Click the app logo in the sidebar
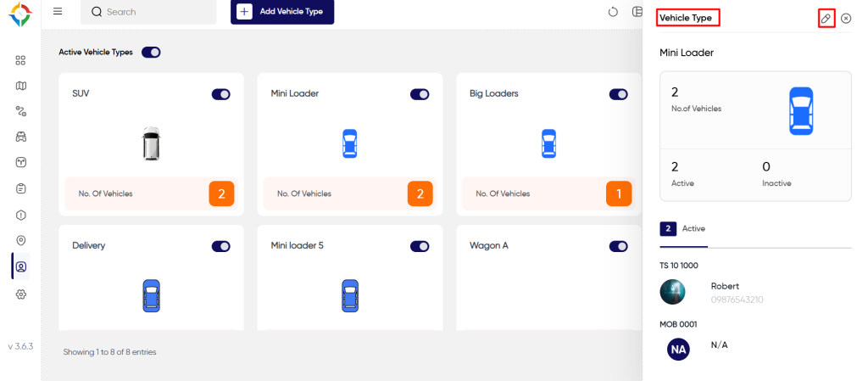 [20, 14]
